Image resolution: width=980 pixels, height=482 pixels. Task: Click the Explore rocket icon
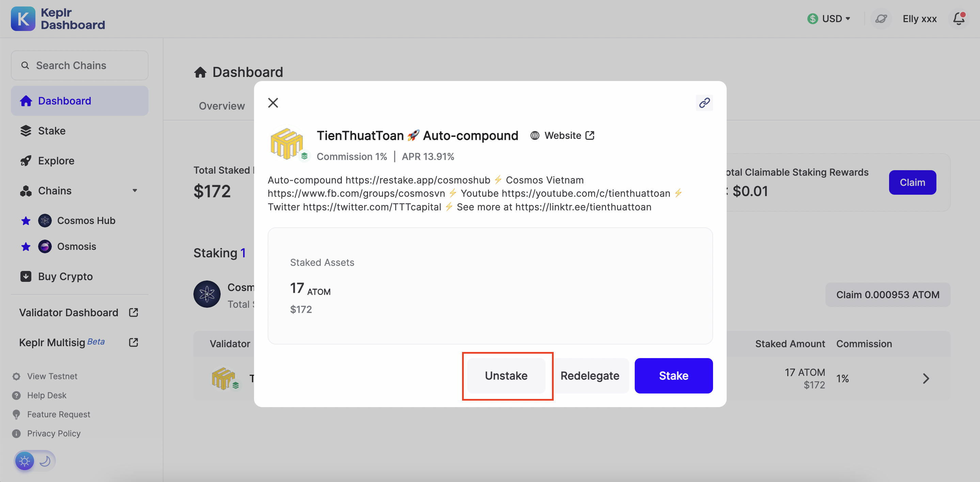[25, 160]
